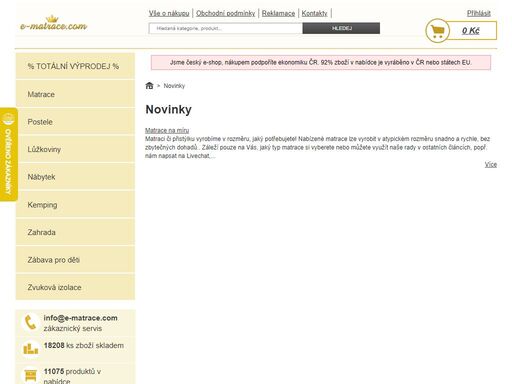Click 'zákaznický servis' text
Viewport: 512px width, 384px height.
click(x=73, y=328)
